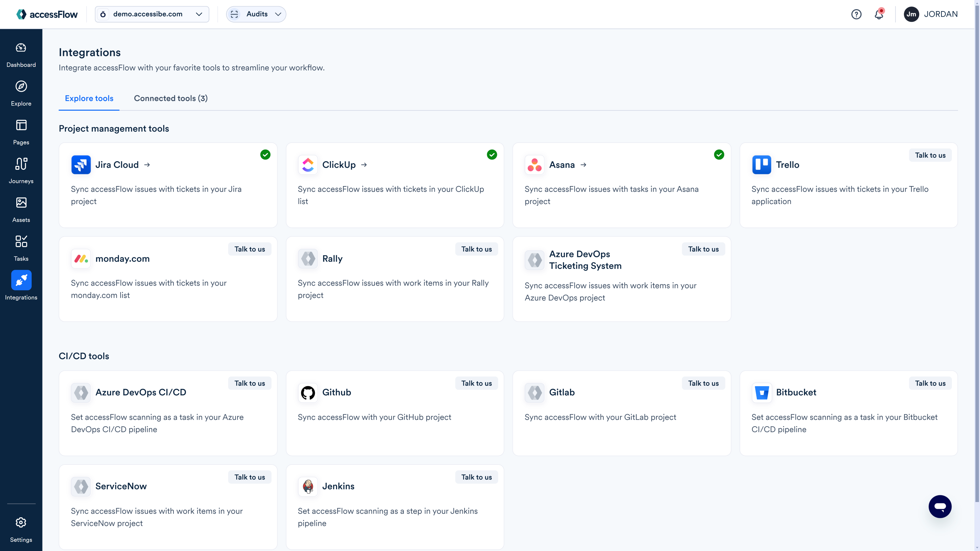This screenshot has width=980, height=551.
Task: Open the notifications bell
Action: (x=879, y=14)
